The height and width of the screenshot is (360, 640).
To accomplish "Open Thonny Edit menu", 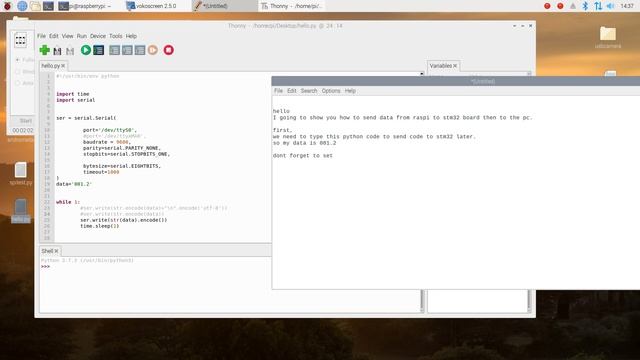I will tap(53, 36).
